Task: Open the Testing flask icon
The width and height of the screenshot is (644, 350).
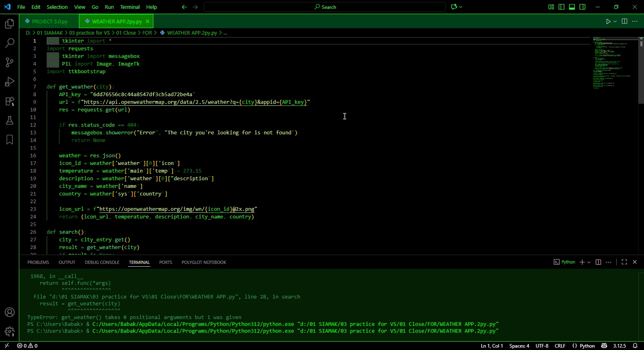Action: coord(10,120)
